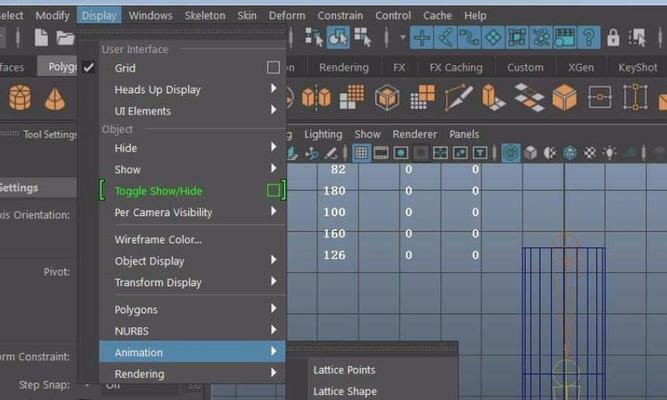The height and width of the screenshot is (400, 667).
Task: Enable Snap to grids plus icon
Action: pos(422,37)
